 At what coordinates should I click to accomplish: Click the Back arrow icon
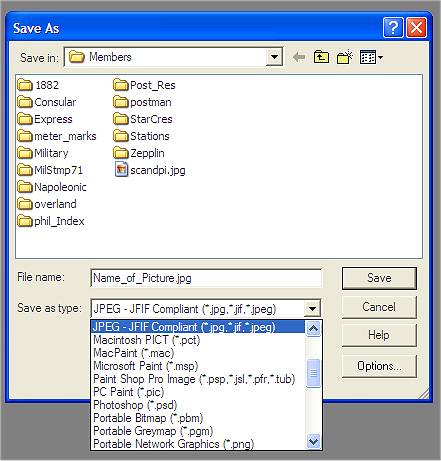[299, 57]
